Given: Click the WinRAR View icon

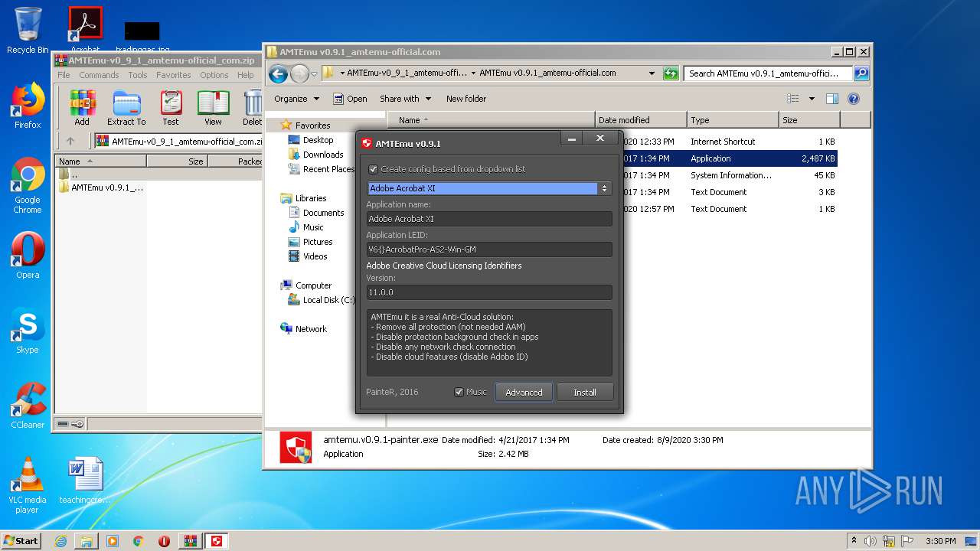Looking at the screenshot, I should 213,107.
